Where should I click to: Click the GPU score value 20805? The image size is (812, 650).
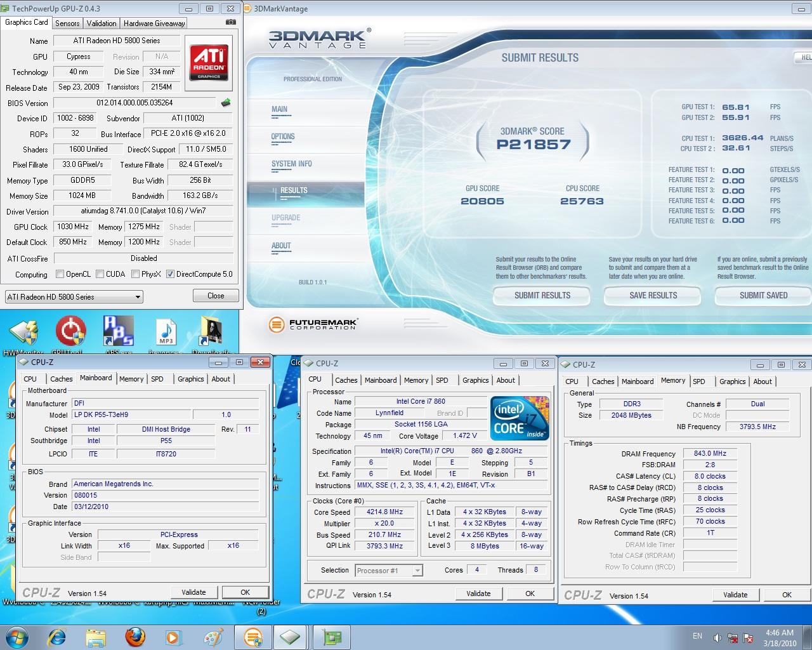(482, 201)
